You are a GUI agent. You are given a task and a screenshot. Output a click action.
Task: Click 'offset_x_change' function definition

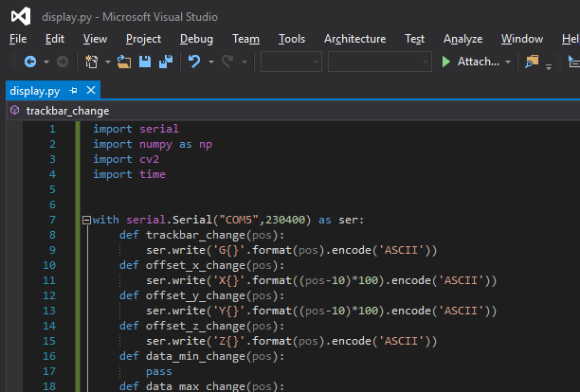pyautogui.click(x=195, y=266)
